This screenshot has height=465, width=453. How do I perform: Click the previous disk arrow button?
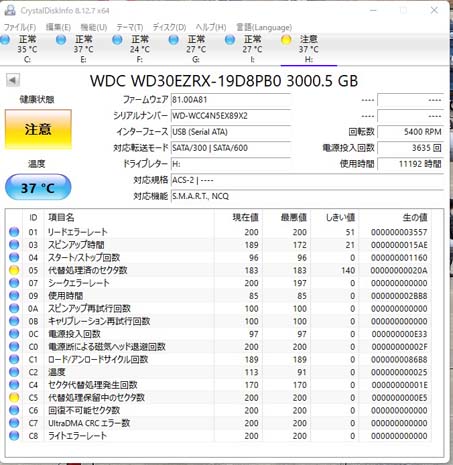(x=13, y=80)
